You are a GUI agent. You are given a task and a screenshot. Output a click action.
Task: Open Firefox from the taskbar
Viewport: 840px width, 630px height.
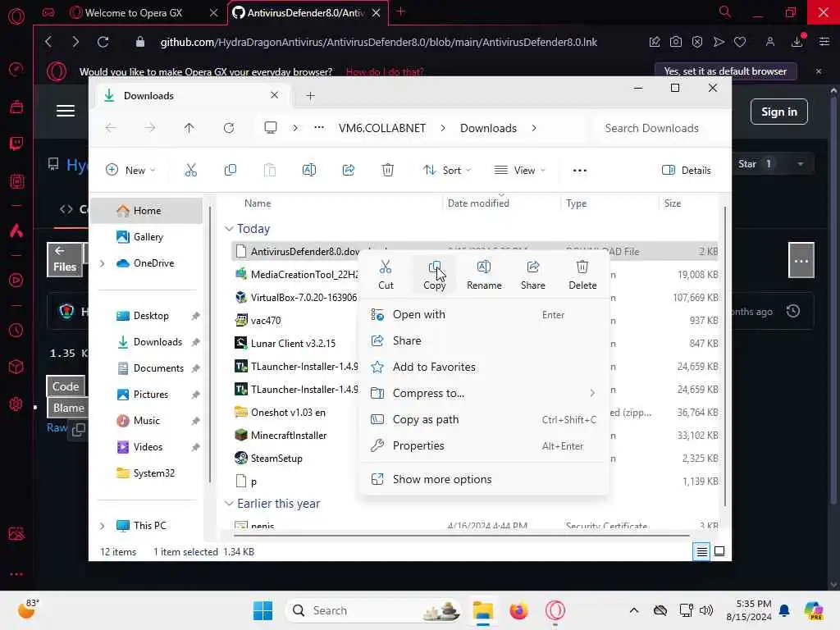click(518, 610)
